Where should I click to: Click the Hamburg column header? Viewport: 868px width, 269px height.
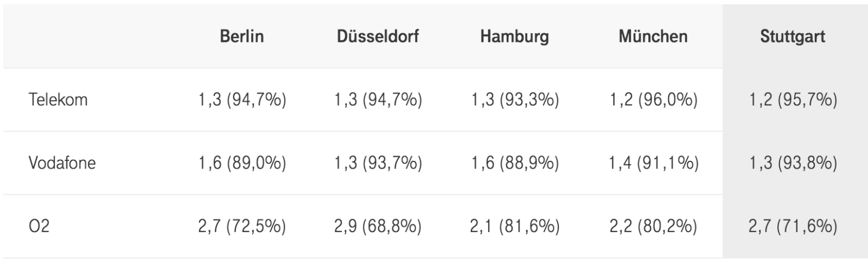coord(514,36)
